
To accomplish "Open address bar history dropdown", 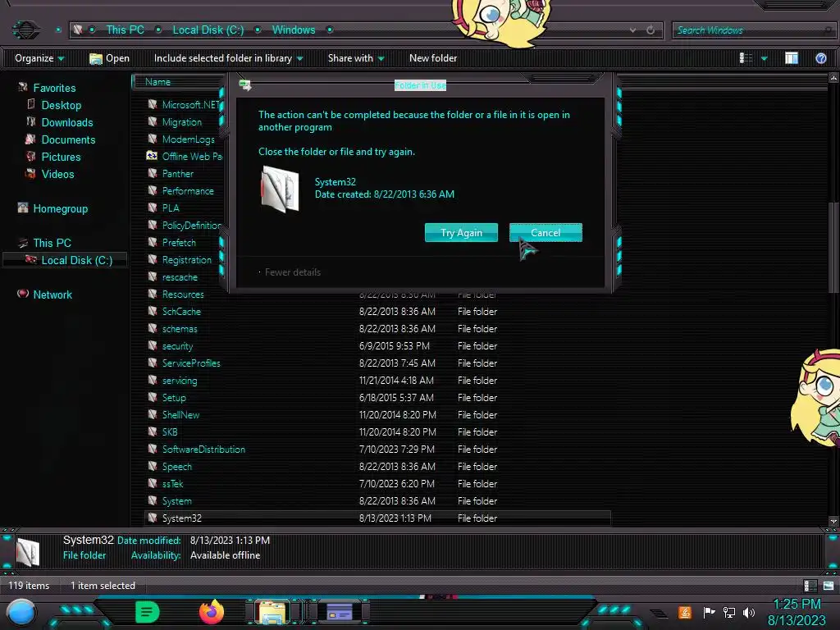I will click(x=632, y=30).
